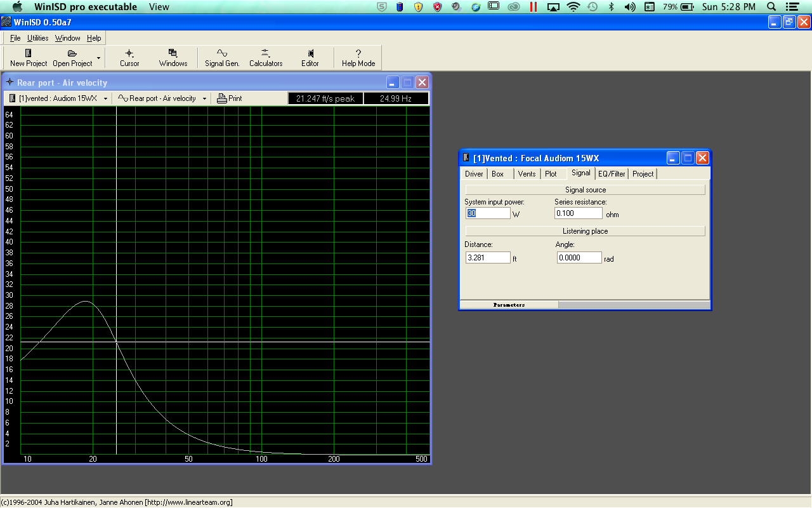Click the Parameters status bar segment
This screenshot has height=508, width=812.
(x=509, y=305)
